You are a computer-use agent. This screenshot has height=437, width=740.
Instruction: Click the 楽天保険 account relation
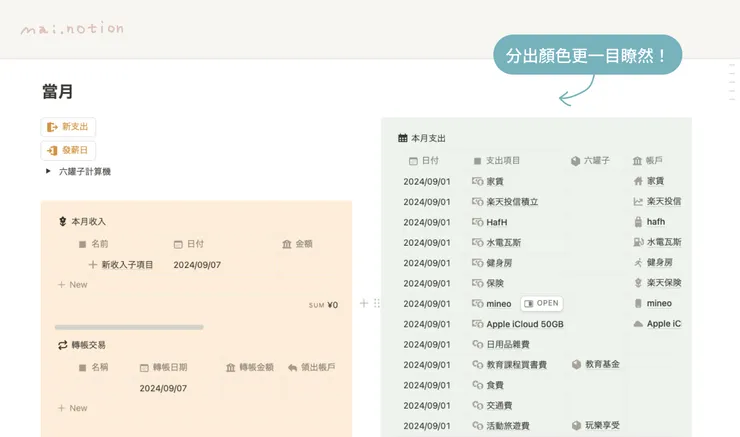click(657, 283)
